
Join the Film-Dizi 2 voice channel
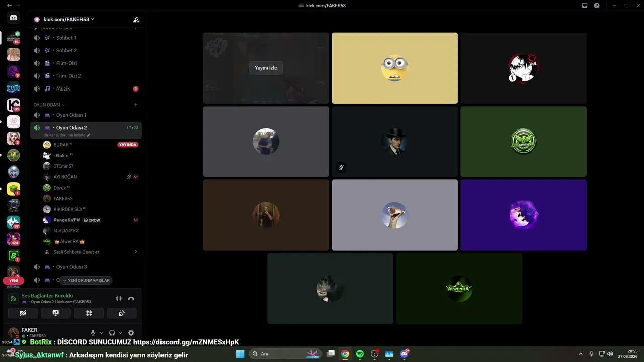pos(86,76)
